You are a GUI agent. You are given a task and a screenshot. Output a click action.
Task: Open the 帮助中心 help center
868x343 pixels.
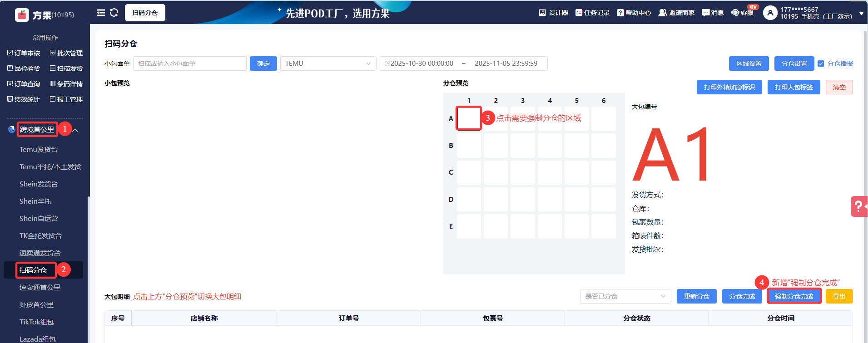coord(634,13)
